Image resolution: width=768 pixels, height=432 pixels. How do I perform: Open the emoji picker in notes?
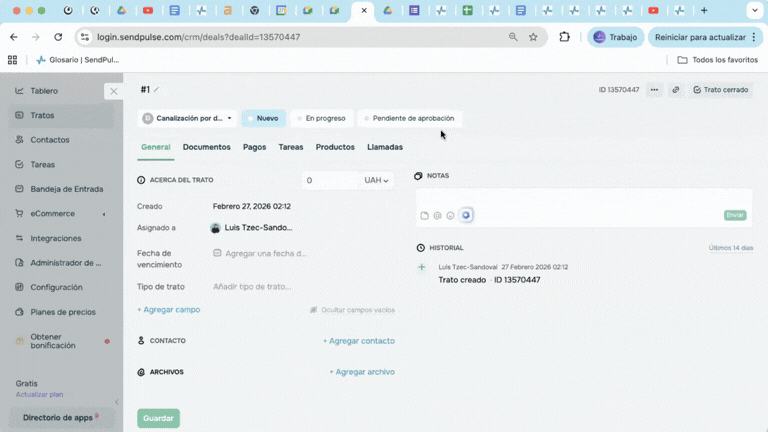[450, 216]
